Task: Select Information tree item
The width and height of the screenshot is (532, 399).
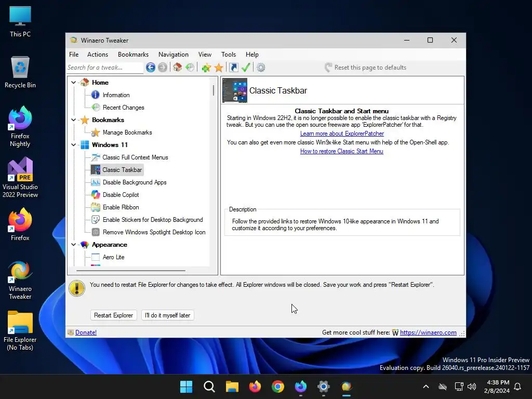Action: 116,95
